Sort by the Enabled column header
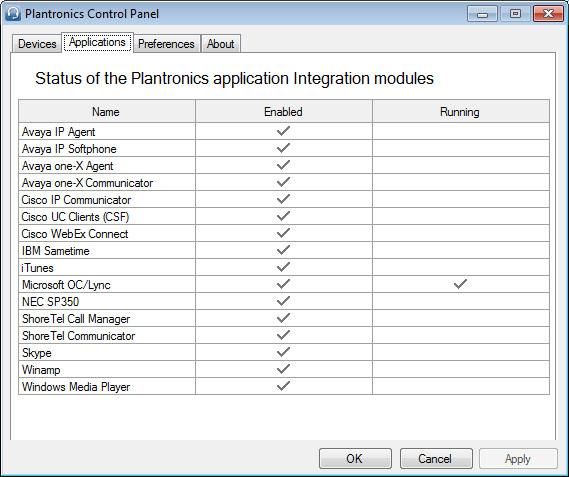The height and width of the screenshot is (477, 569). [283, 111]
